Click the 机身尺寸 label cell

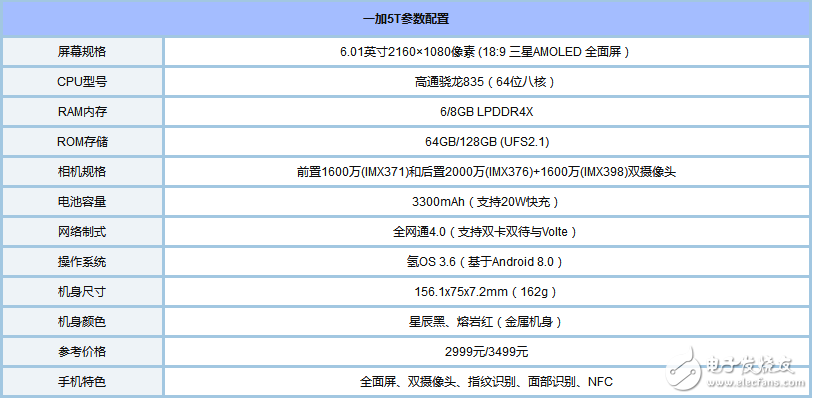pyautogui.click(x=82, y=292)
